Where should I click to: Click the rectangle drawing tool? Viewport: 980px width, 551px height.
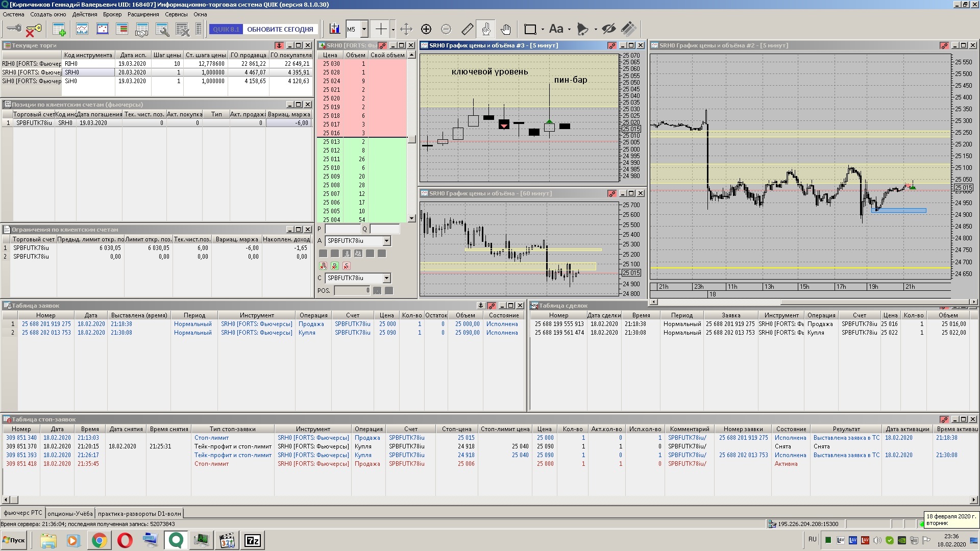(530, 29)
